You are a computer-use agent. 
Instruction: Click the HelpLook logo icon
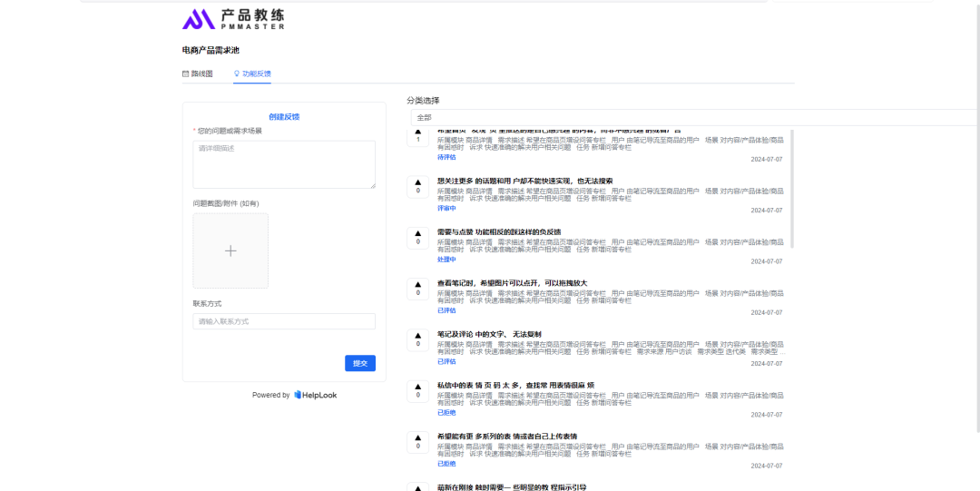pos(298,395)
